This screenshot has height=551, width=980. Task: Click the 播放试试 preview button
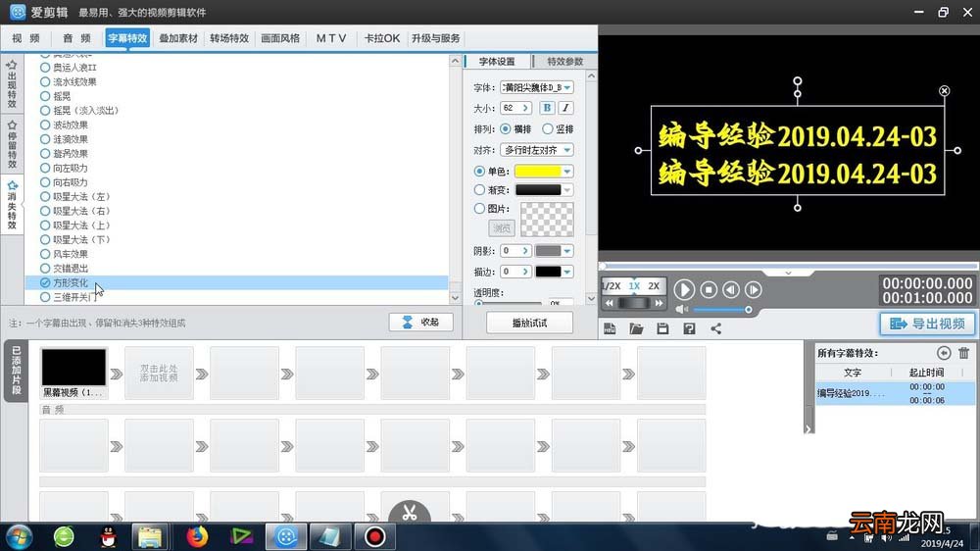click(x=529, y=323)
